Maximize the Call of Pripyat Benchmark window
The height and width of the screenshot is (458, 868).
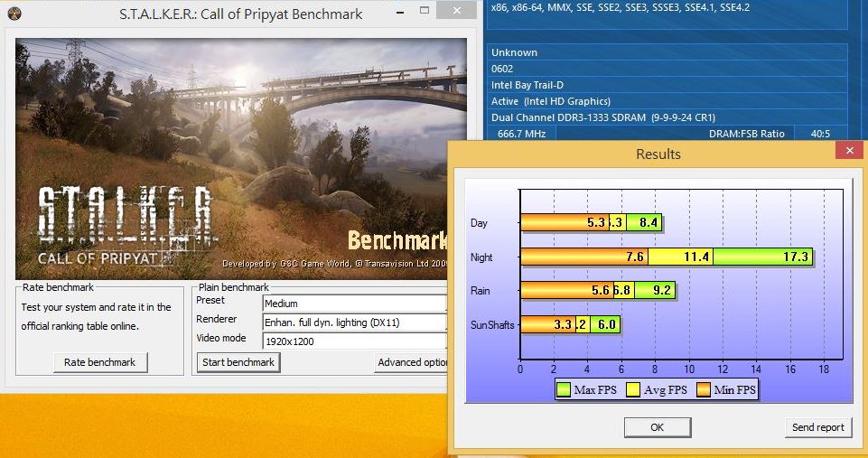tap(425, 11)
